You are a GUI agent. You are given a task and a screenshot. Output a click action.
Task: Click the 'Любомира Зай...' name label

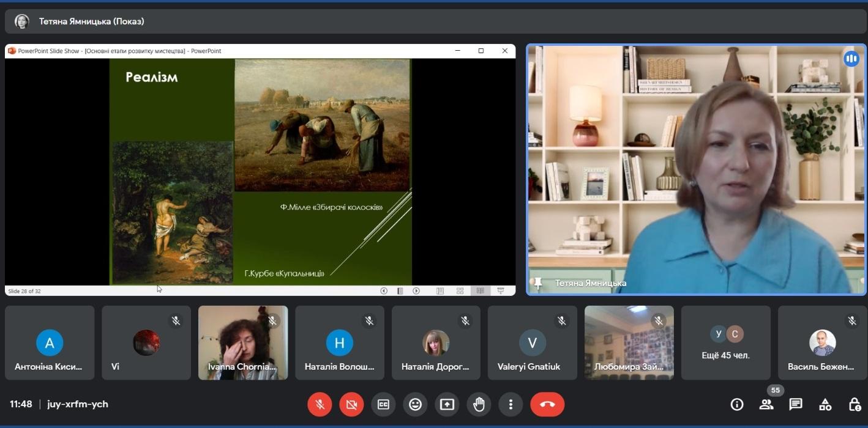[629, 367]
